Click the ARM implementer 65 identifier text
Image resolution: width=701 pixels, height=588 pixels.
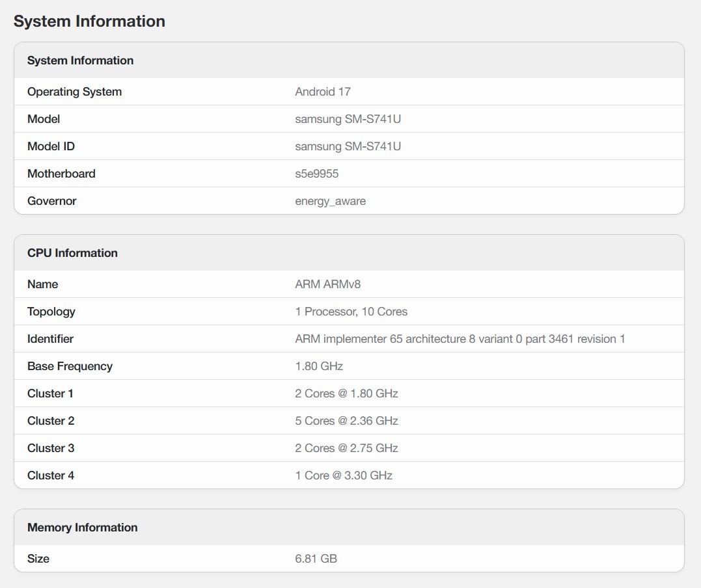pos(460,339)
